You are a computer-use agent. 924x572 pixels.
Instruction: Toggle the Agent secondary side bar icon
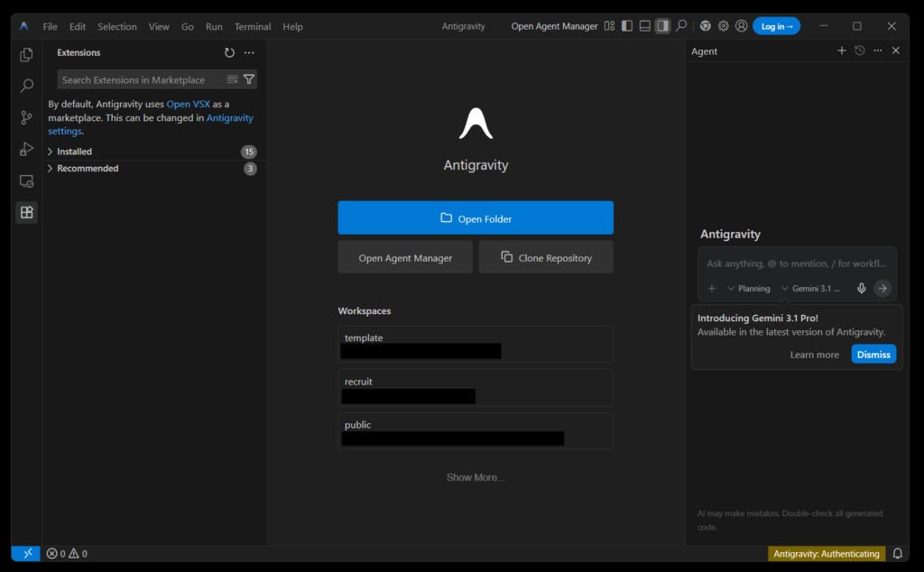point(662,26)
